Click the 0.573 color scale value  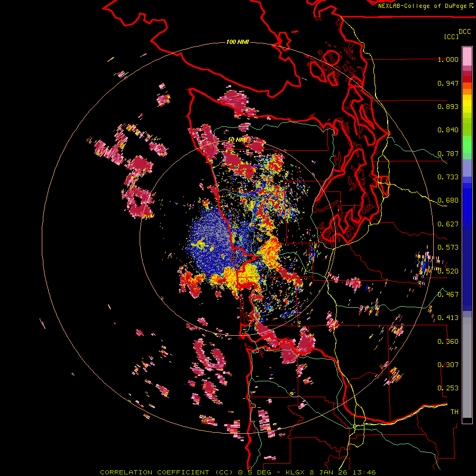pos(448,248)
